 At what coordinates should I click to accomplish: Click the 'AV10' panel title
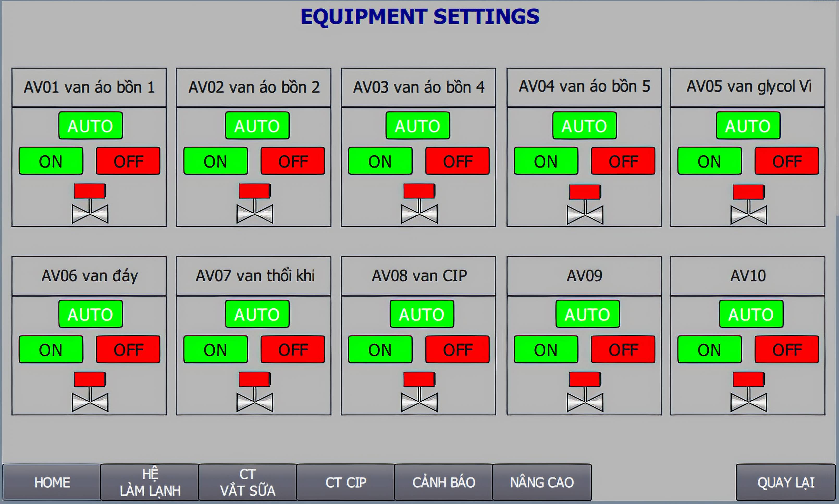point(748,275)
